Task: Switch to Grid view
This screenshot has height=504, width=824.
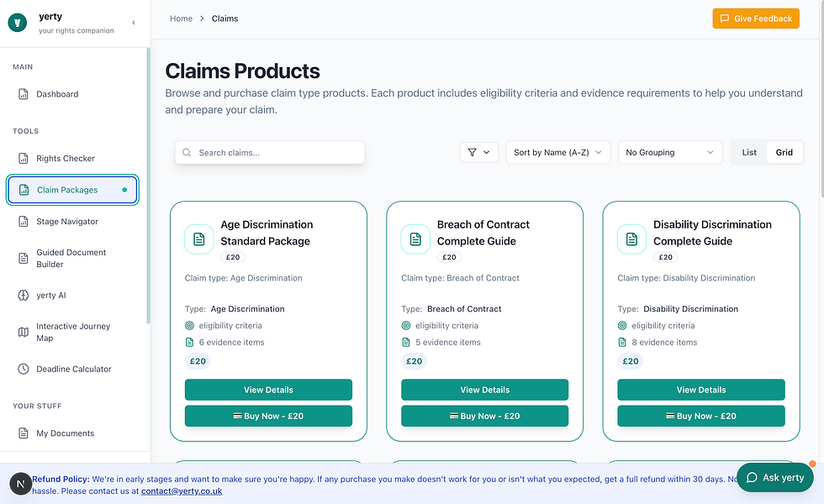Action: pyautogui.click(x=784, y=152)
